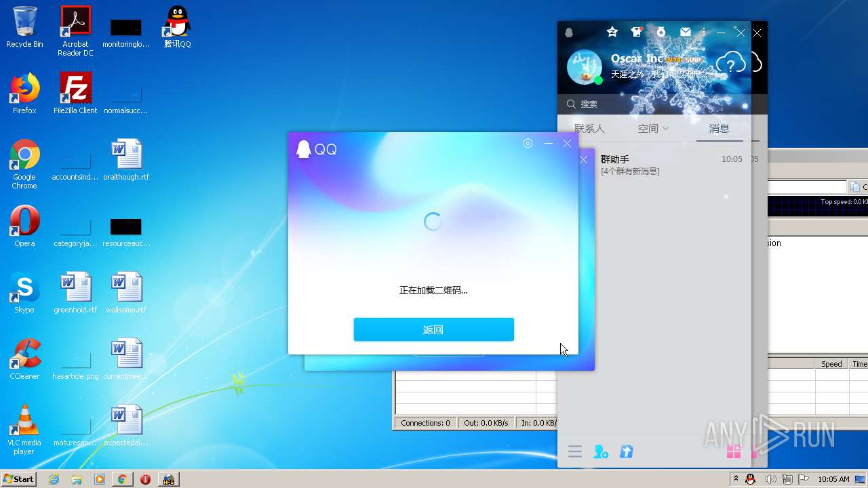Select the Acrobat Reader DC desktop icon
The height and width of the screenshot is (488, 868).
pos(75,31)
